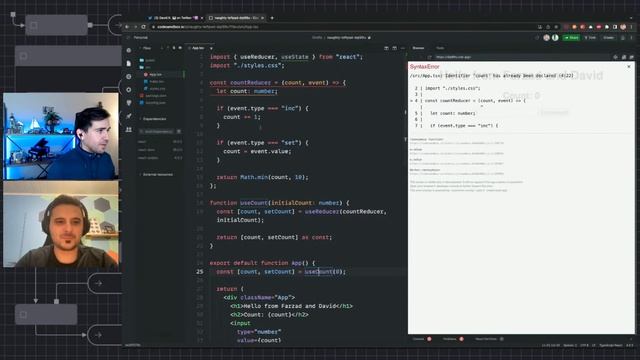Click the first stack trace link in the error
Viewport: 640px width, 360px height.
[457, 143]
